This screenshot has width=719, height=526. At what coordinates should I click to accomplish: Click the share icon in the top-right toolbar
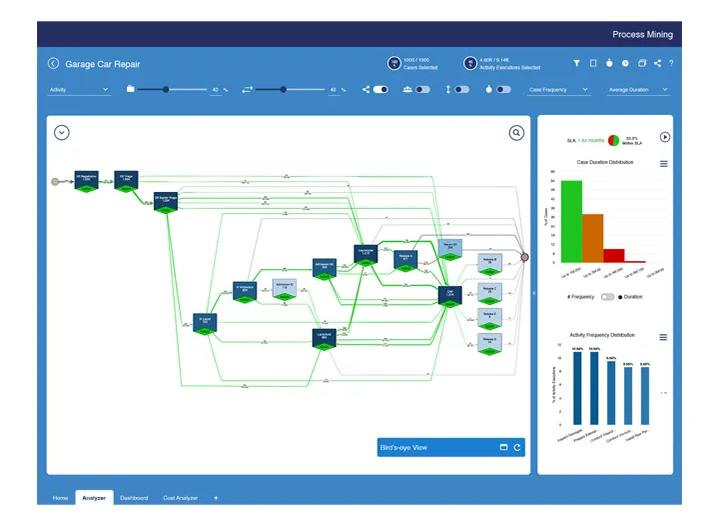pyautogui.click(x=658, y=63)
